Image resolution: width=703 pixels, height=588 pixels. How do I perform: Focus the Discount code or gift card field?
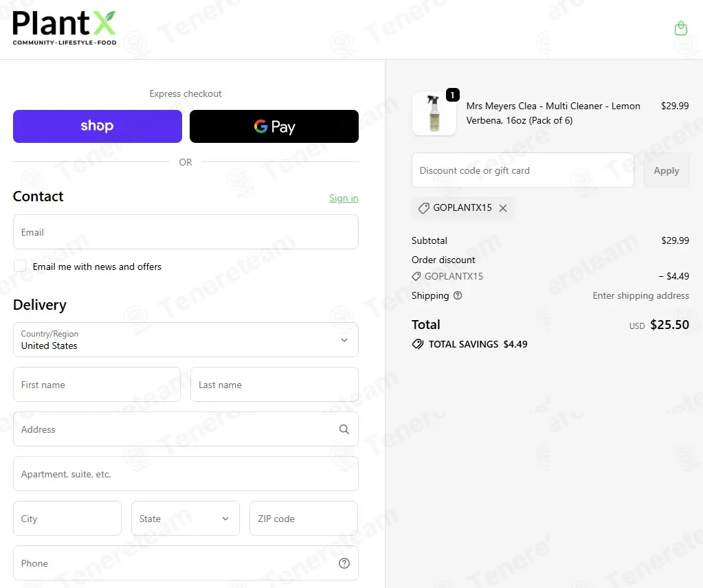tap(523, 170)
